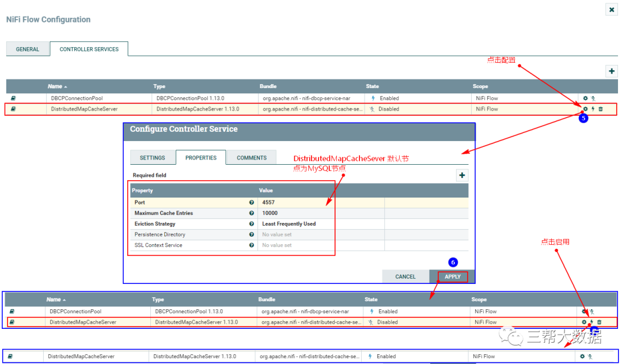The height and width of the screenshot is (364, 622).
Task: Add new property with dialog plus button
Action: click(462, 175)
